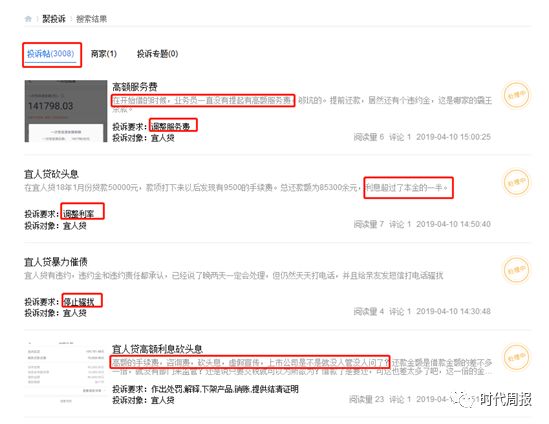Open the 宜人贷砍头息 complaint title

pos(51,174)
